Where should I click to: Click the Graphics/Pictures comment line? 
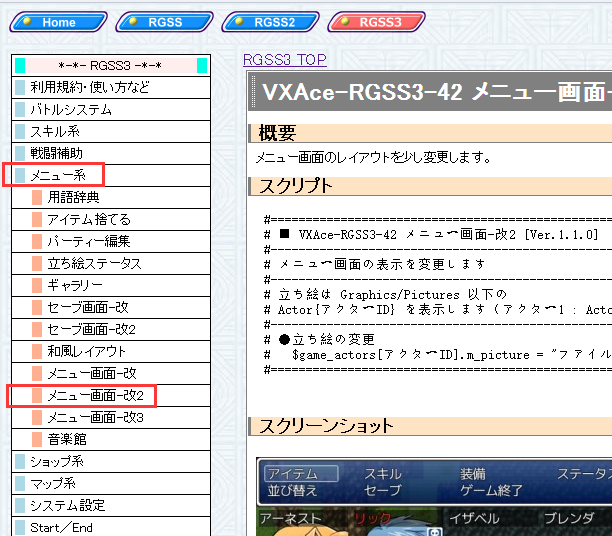click(x=385, y=294)
